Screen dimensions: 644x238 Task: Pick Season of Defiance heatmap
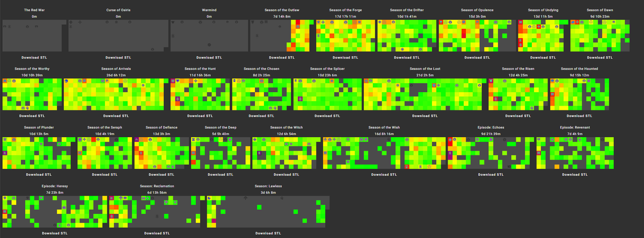tap(162, 153)
